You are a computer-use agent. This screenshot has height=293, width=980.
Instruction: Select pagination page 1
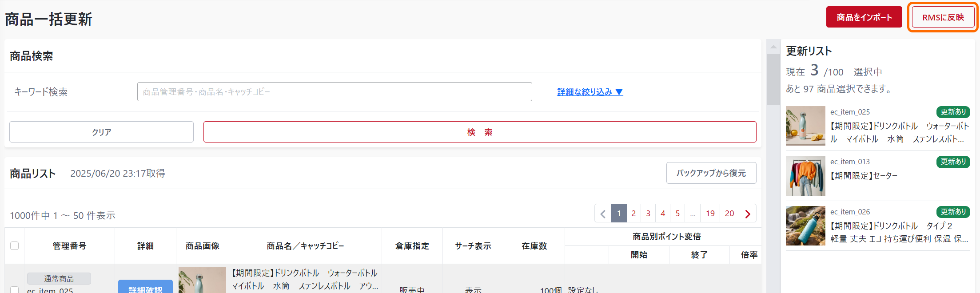click(x=619, y=214)
